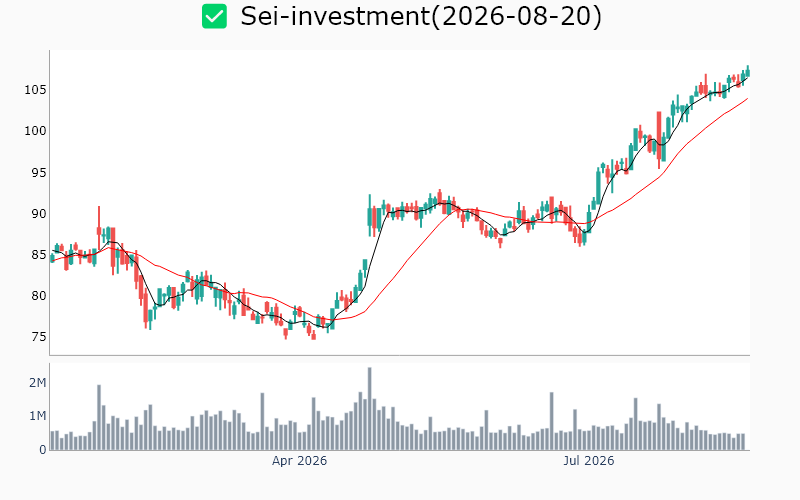
Task: Click the Apr 2026 x-axis label
Action: (299, 461)
